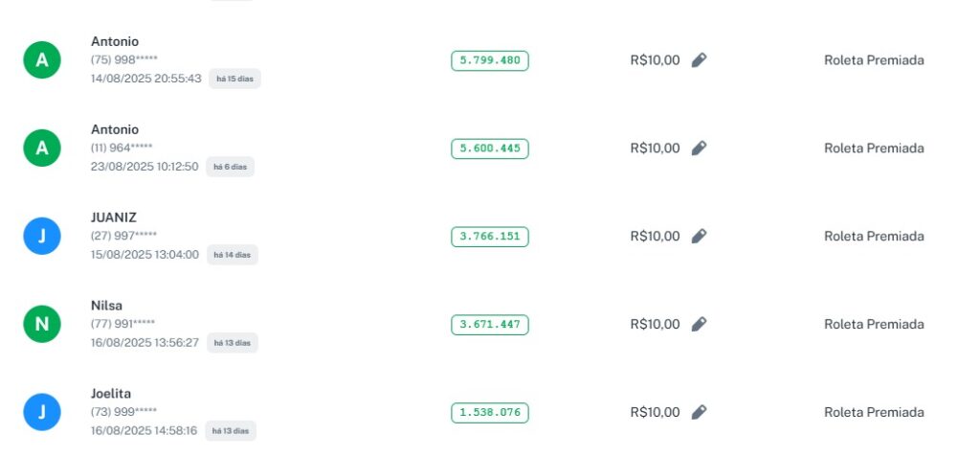
Task: Open ticket number 1.538.076
Action: pyautogui.click(x=489, y=413)
